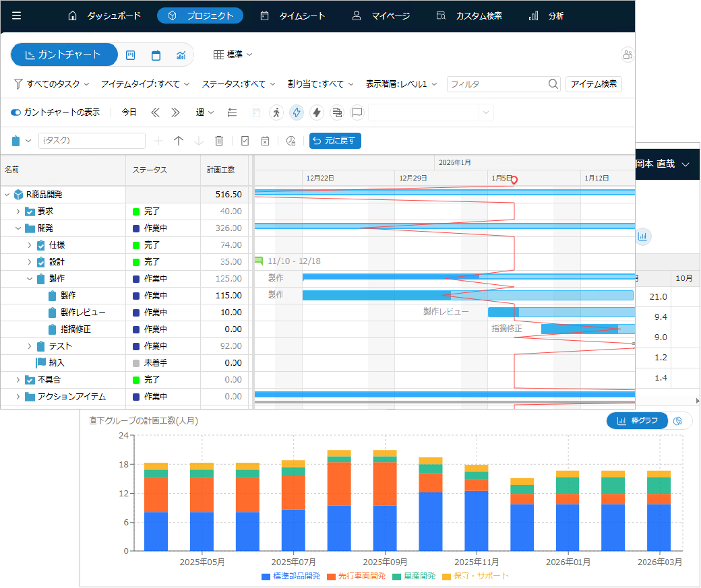Click the move item up arrow

point(179,141)
